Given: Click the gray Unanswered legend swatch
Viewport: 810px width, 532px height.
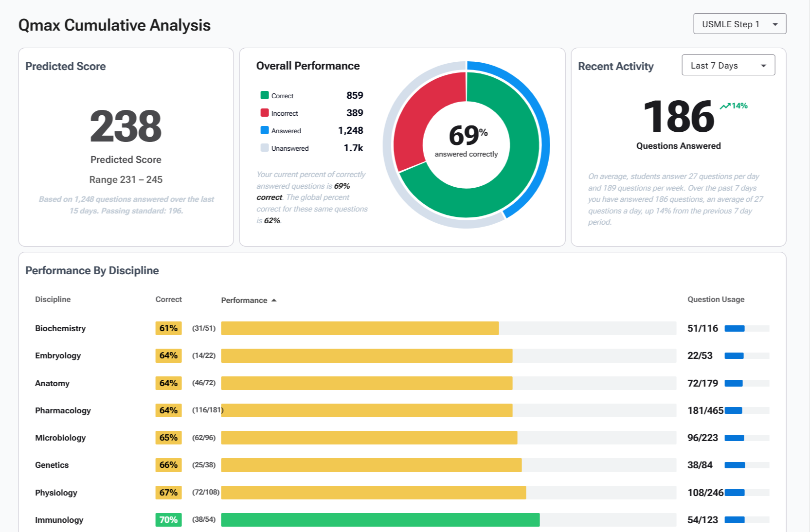Looking at the screenshot, I should coord(265,148).
